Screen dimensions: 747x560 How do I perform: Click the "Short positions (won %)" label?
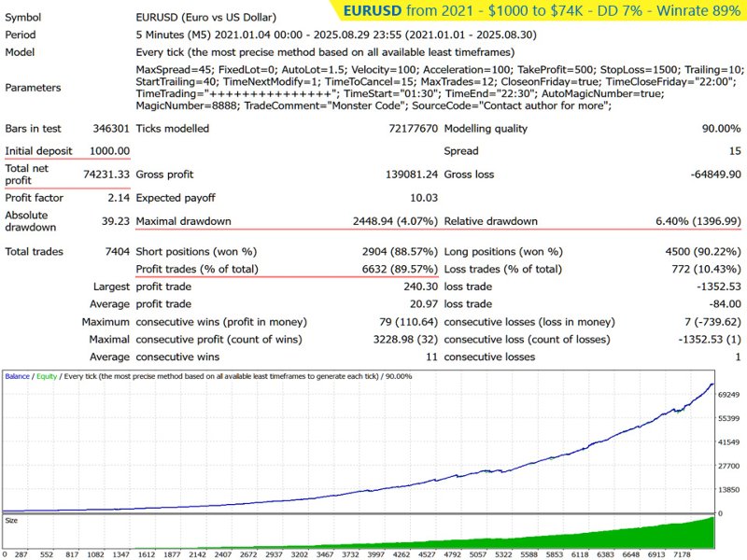point(196,251)
